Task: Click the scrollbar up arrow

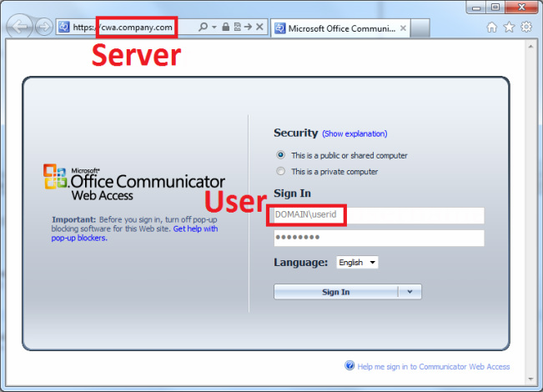Action: pyautogui.click(x=530, y=46)
